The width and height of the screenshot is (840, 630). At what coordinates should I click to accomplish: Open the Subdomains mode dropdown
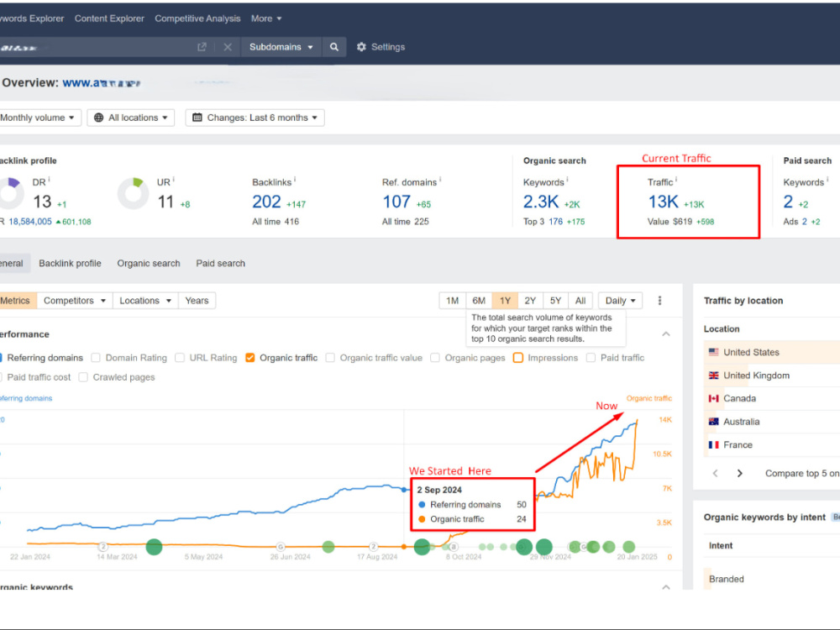(x=281, y=47)
